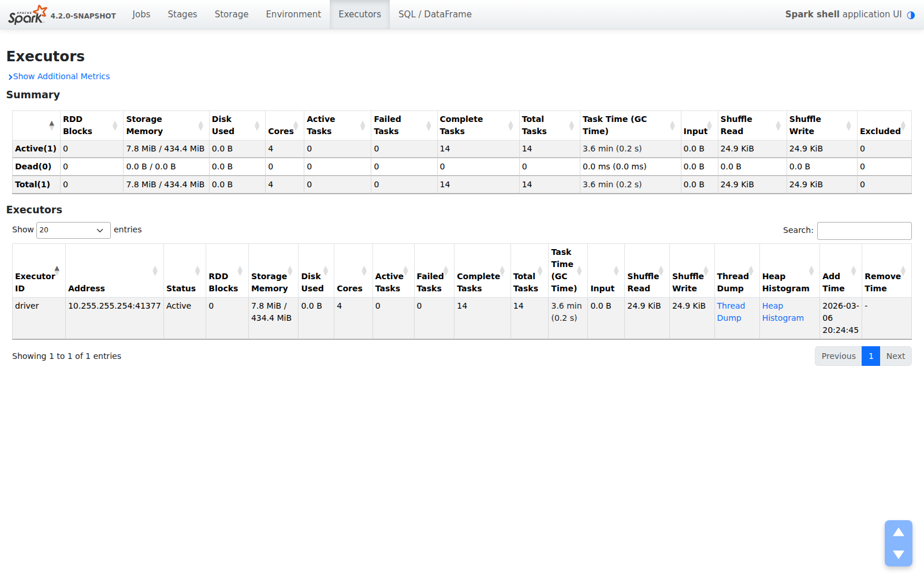Screen dimensions: 924x578
Task: Toggle the dark mode theme icon
Action: pyautogui.click(x=911, y=15)
